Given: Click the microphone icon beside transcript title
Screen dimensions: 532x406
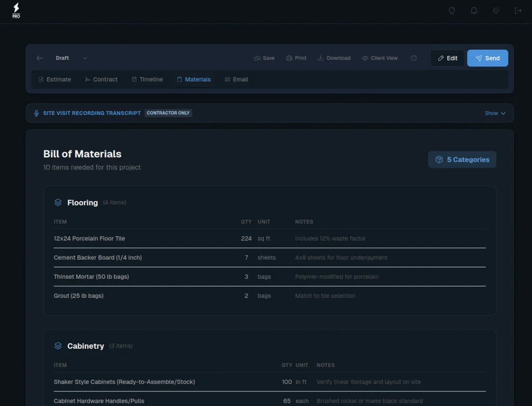Looking at the screenshot, I should 36,113.
